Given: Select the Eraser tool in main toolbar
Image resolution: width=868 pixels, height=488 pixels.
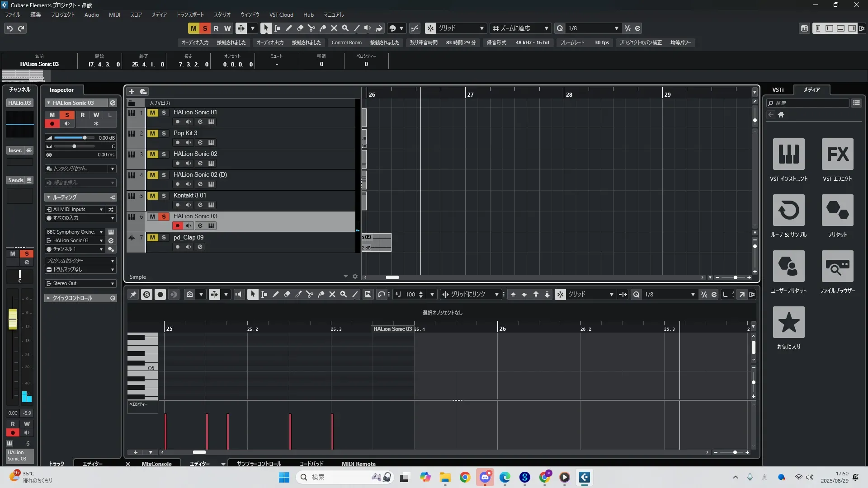Looking at the screenshot, I should (300, 28).
